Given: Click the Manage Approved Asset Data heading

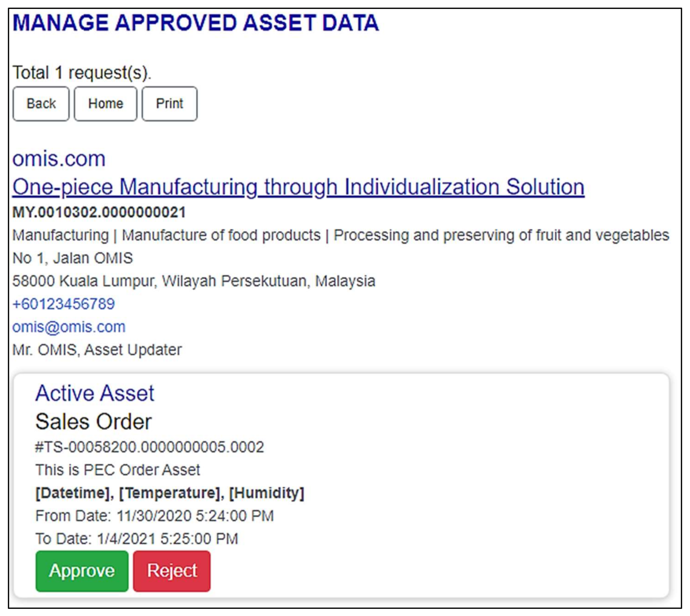Looking at the screenshot, I should click(195, 23).
